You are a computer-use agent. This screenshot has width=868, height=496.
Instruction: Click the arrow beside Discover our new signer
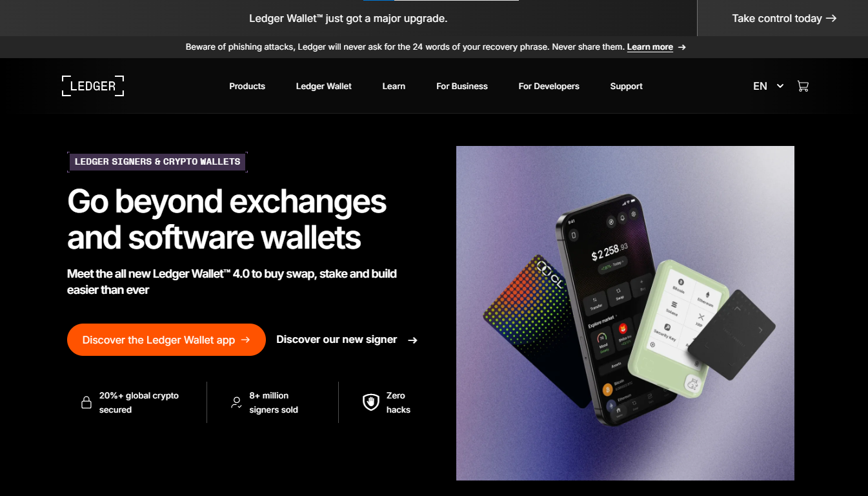413,340
